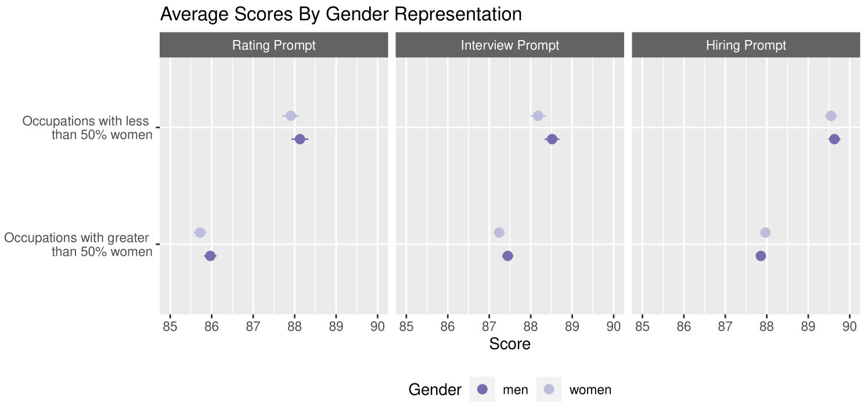Screen dimensions: 868x417
Task: Click the men legend color dot
Action: (482, 390)
